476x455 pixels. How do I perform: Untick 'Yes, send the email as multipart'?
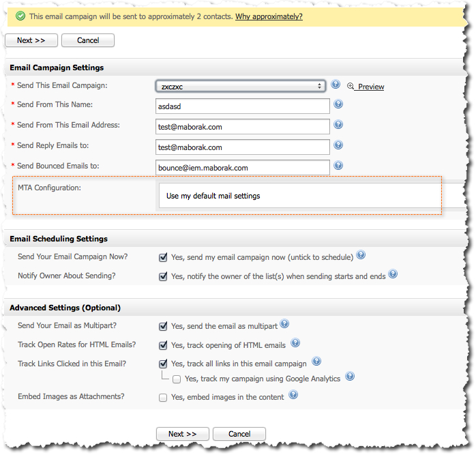(x=163, y=326)
